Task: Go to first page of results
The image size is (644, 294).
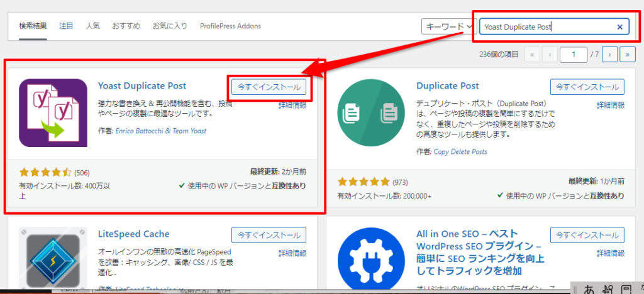Action: pyautogui.click(x=532, y=54)
